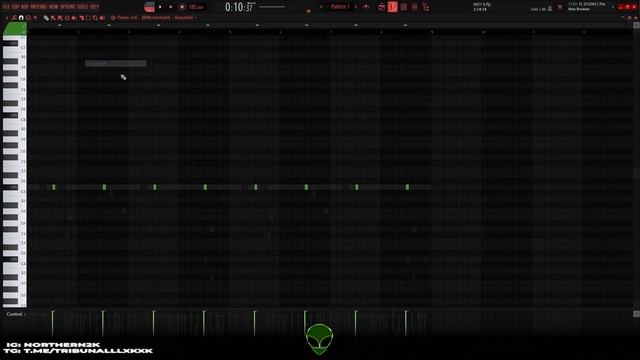The height and width of the screenshot is (360, 640).
Task: Open the Playlist view icon
Action: (382, 7)
